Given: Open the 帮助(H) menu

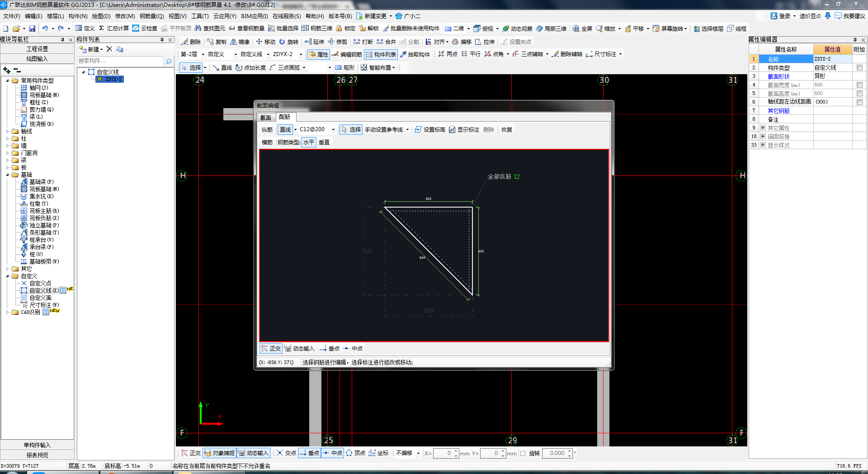Looking at the screenshot, I should [315, 16].
